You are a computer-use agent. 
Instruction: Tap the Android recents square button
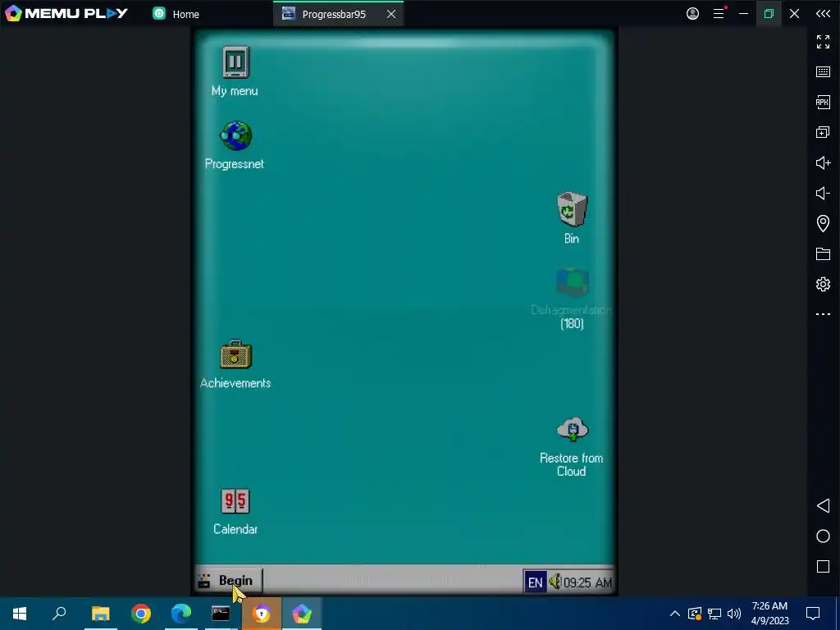[823, 566]
